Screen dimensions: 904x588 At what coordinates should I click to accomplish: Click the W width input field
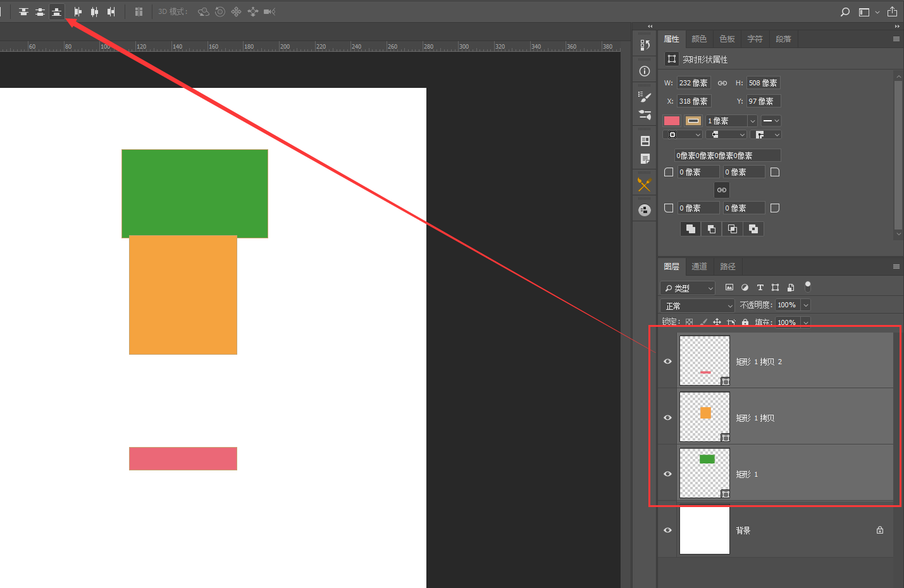coord(694,83)
